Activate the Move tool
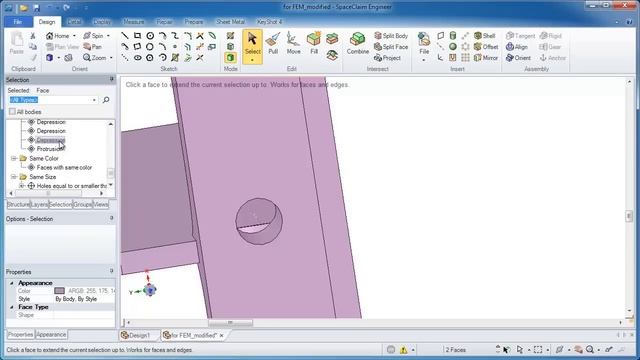Viewport: 640px width, 360px height. pyautogui.click(x=293, y=44)
